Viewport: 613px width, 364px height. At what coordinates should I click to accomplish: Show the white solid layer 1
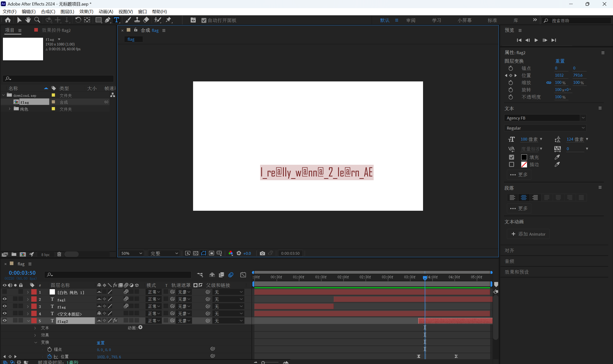(x=4, y=292)
